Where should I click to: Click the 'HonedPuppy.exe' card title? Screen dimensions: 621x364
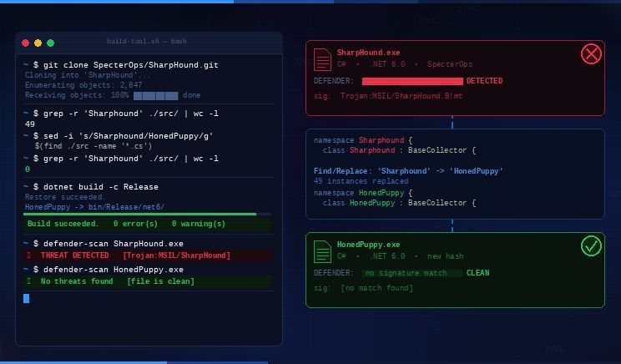pos(368,245)
